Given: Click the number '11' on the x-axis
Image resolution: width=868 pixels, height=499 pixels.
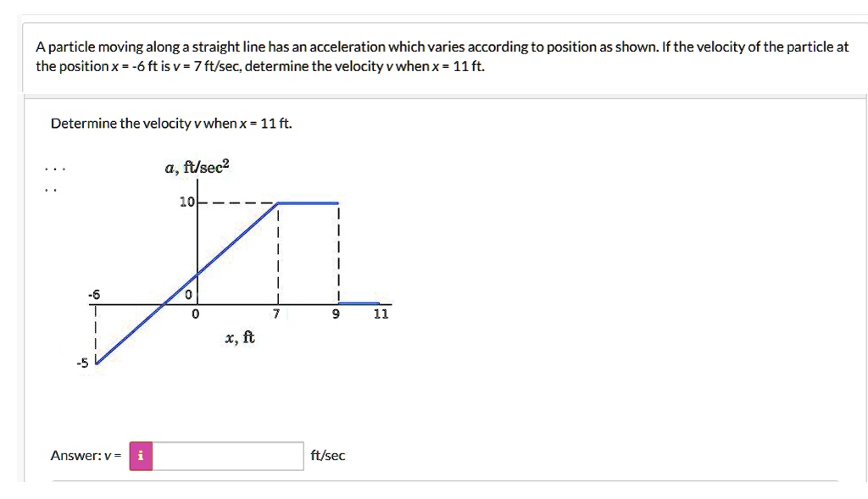Looking at the screenshot, I should pos(381,314).
